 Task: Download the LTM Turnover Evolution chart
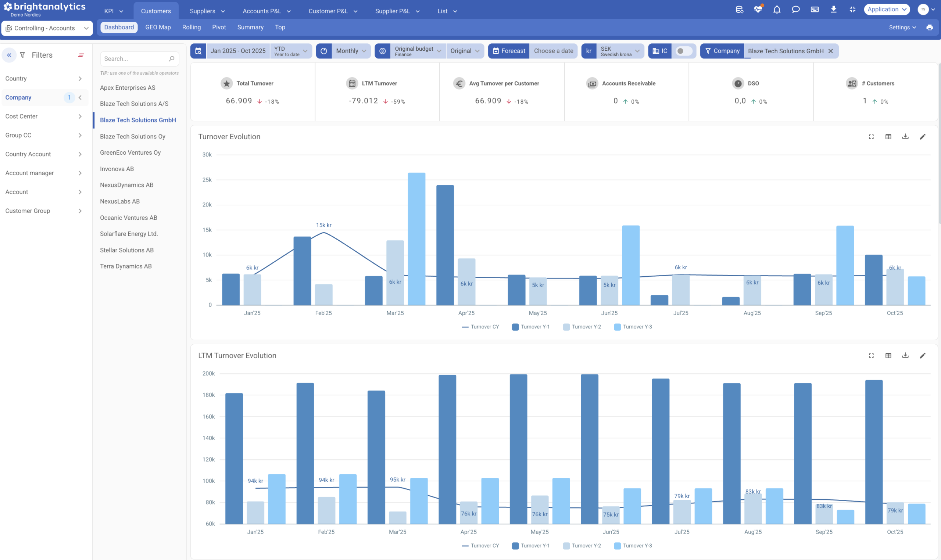click(x=905, y=355)
